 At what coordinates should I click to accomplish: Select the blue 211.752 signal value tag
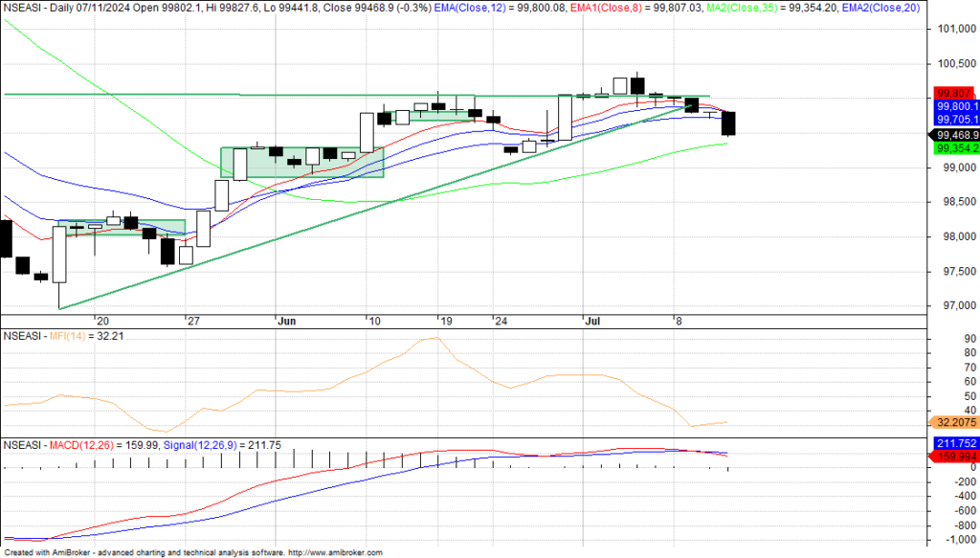point(956,444)
